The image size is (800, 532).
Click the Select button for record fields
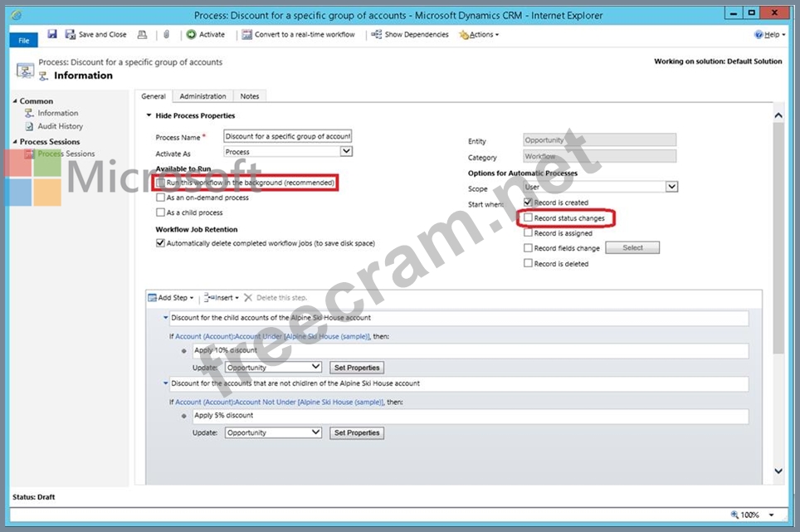(632, 247)
